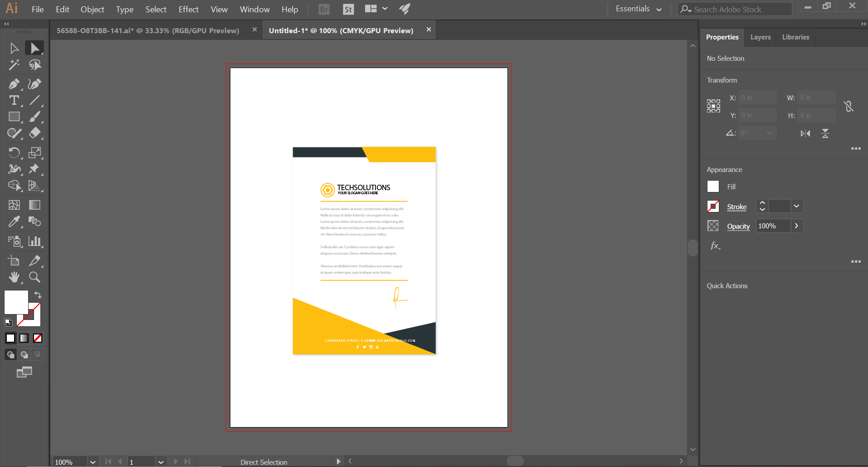This screenshot has width=868, height=467.
Task: Switch to the 56588-O8T3BB-141.ai document tab
Action: pos(148,30)
